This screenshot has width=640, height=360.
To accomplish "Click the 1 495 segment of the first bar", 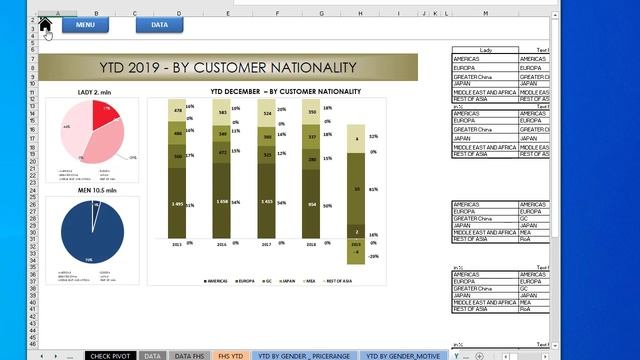I will 177,204.
